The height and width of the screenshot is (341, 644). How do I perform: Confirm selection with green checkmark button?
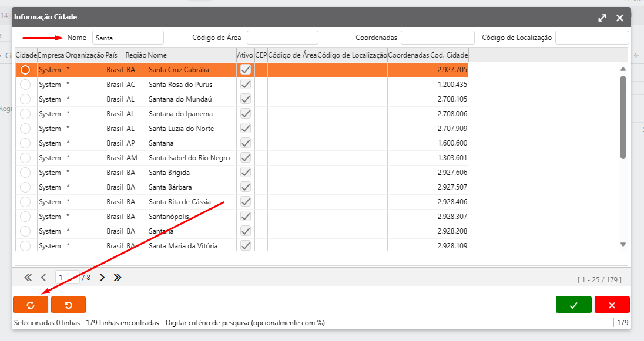[573, 305]
